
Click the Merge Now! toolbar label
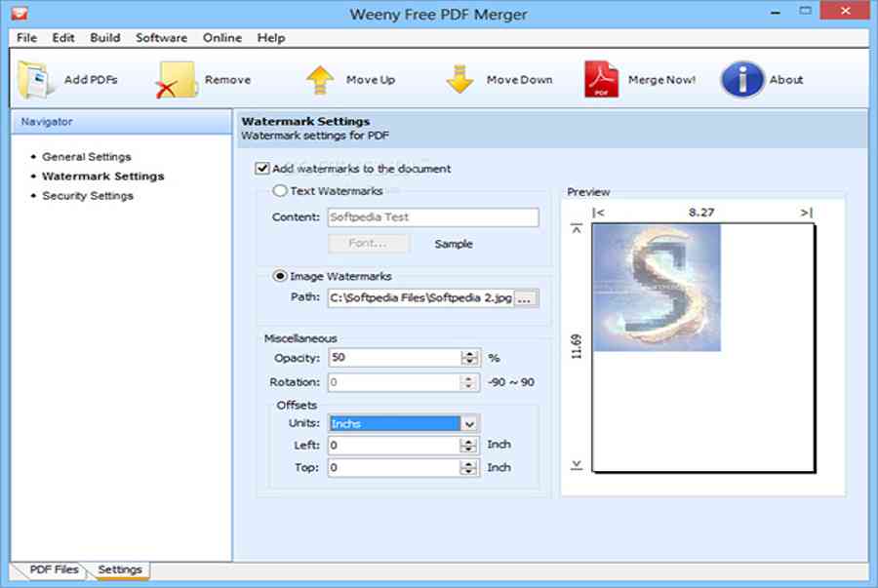[x=661, y=79]
